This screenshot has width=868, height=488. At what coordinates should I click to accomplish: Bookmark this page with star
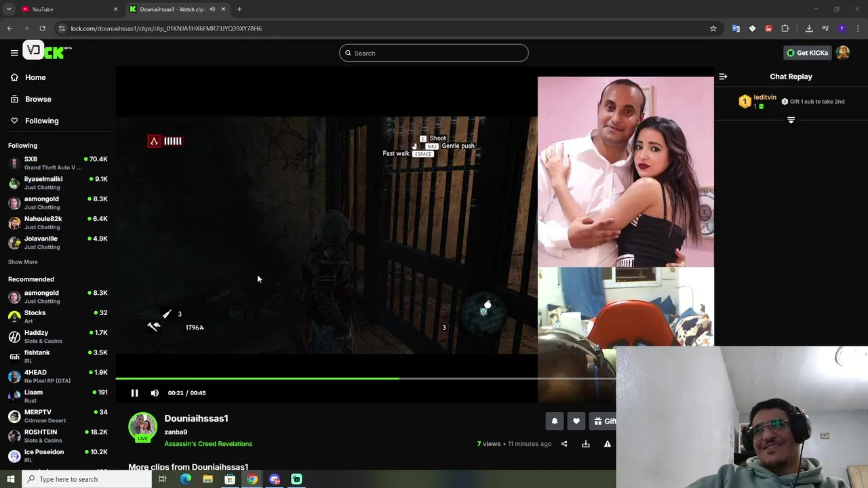pos(713,28)
